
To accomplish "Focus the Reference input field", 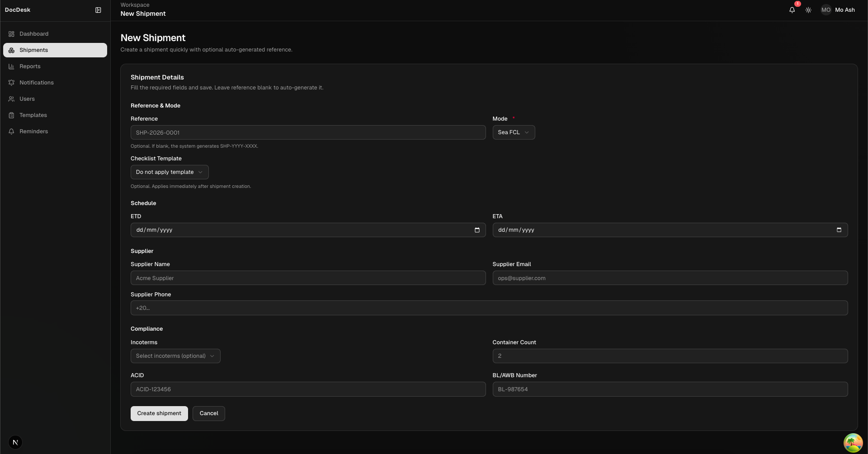I will click(x=308, y=132).
